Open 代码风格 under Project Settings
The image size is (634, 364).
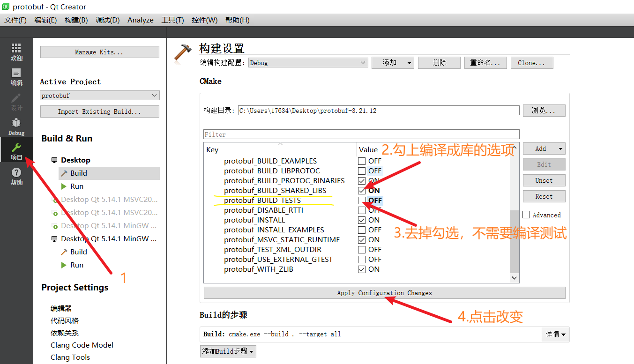(x=65, y=321)
